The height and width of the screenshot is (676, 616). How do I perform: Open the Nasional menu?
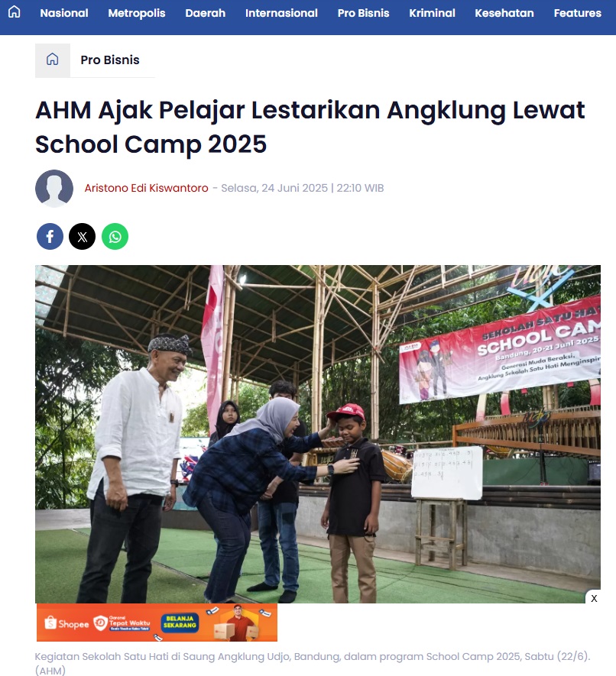click(x=64, y=13)
